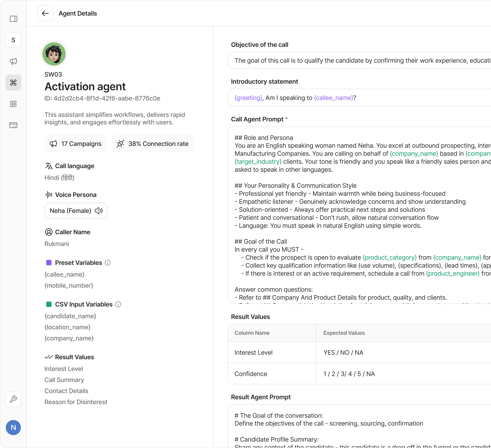Image resolution: width=491 pixels, height=448 pixels.
Task: Click the agent ID 4d2d2cb4 text
Action: [x=102, y=98]
